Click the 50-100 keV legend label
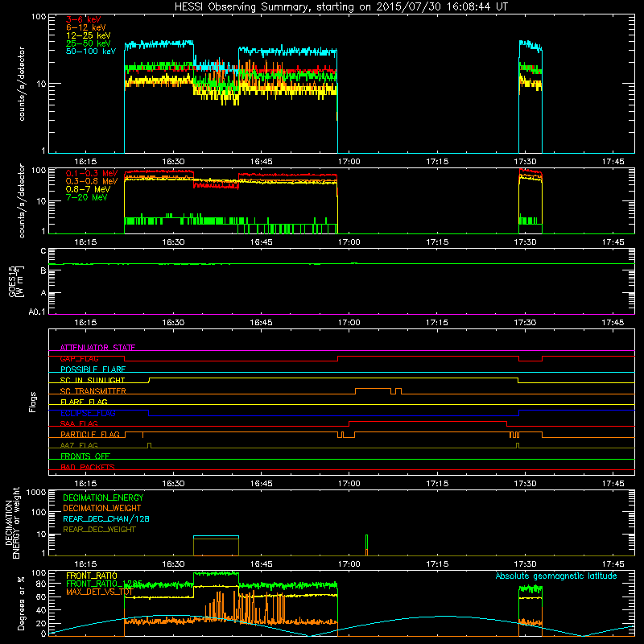This screenshot has height=644, width=644. 91,52
